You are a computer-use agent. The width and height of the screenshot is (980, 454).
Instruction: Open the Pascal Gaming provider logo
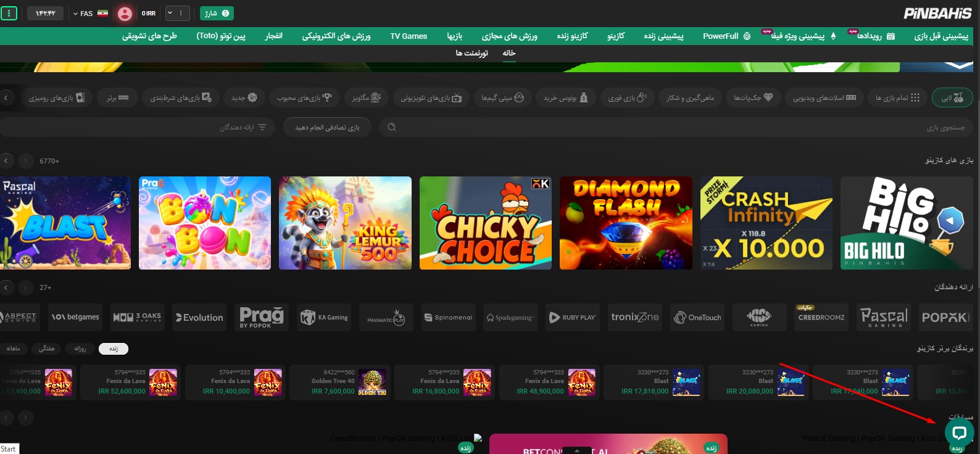884,318
